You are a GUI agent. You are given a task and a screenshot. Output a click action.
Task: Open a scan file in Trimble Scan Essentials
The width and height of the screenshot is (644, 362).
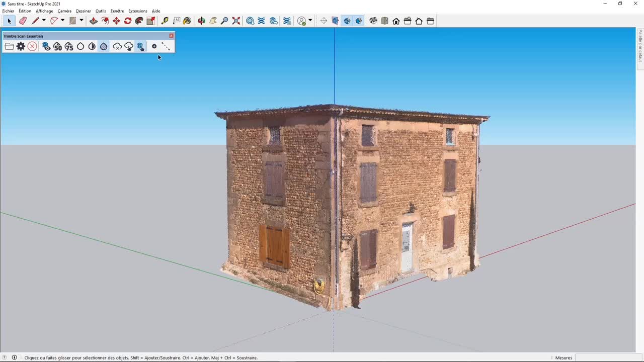(9, 46)
